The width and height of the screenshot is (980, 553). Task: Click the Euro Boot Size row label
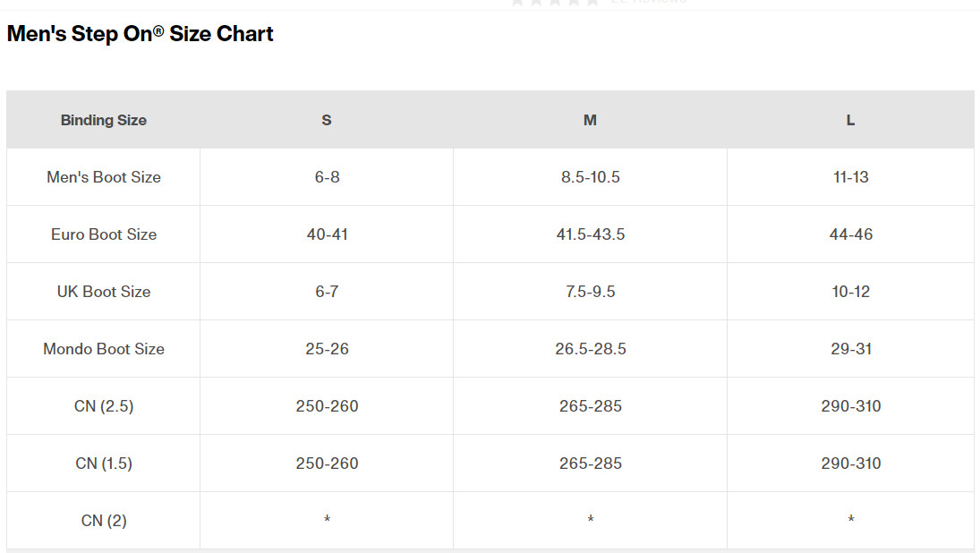[x=104, y=234]
